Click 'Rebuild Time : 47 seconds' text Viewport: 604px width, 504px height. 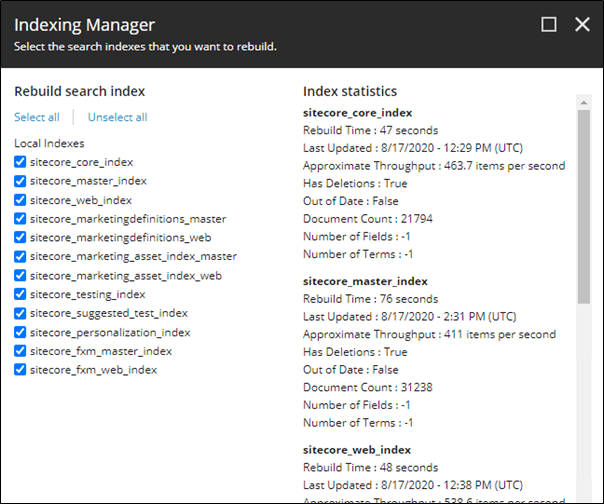(370, 130)
